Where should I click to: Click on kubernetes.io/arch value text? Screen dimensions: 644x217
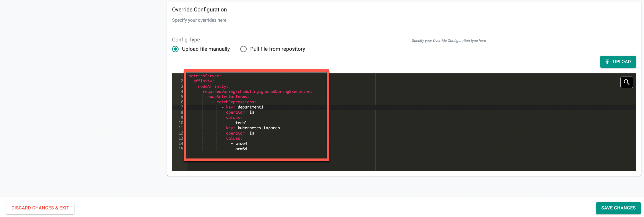[259, 128]
